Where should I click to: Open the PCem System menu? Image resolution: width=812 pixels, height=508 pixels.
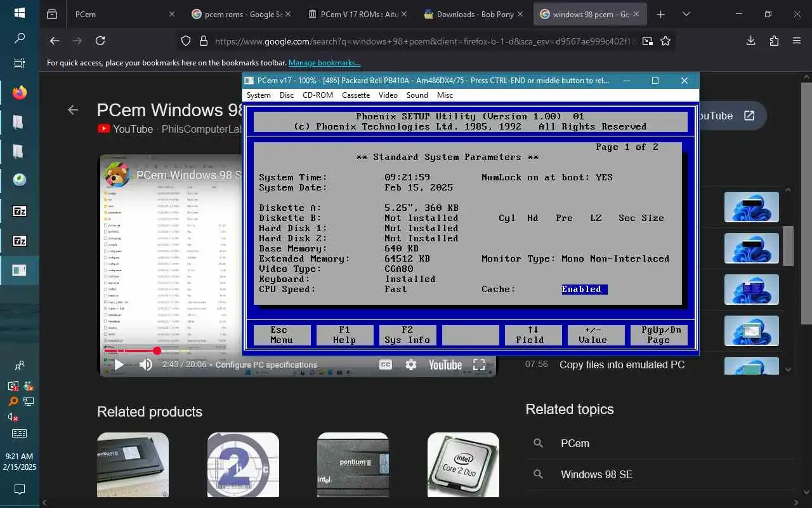point(258,95)
